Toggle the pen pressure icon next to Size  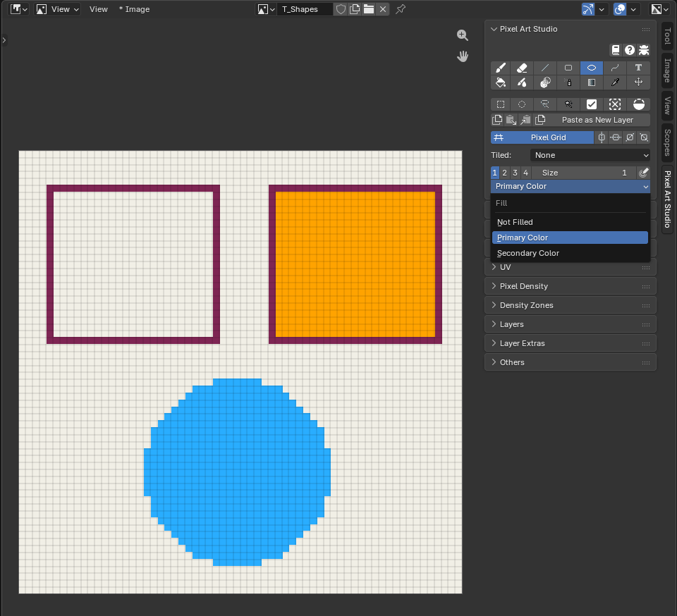click(x=643, y=173)
